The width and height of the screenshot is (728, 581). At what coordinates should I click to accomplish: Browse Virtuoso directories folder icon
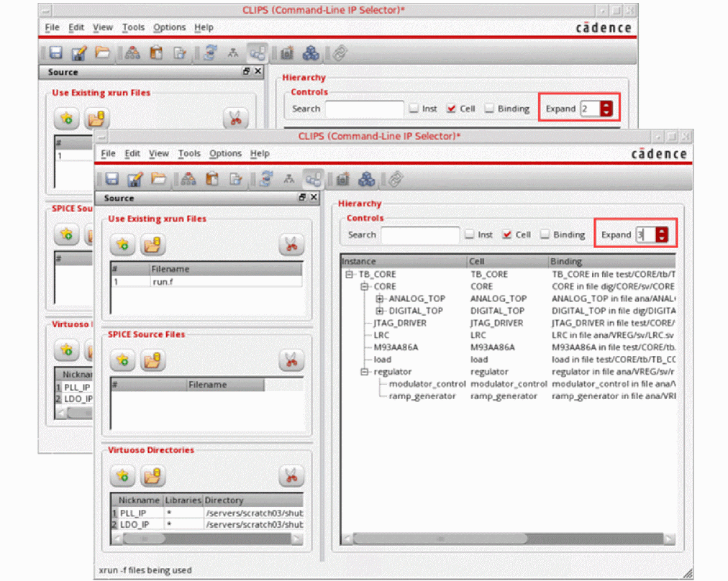pyautogui.click(x=153, y=476)
